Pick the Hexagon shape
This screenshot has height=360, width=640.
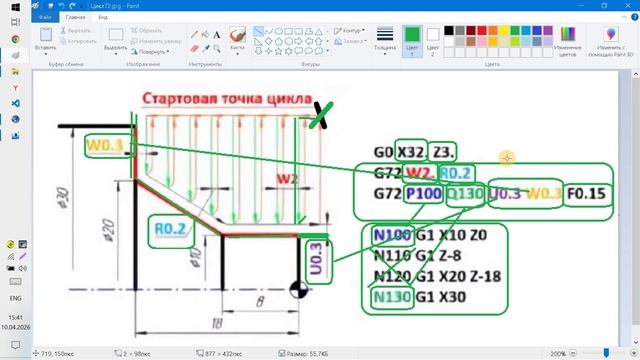(x=289, y=41)
